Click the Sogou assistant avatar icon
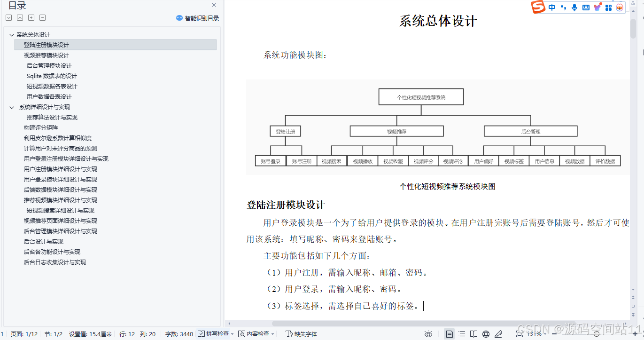This screenshot has width=644, height=340. click(620, 8)
